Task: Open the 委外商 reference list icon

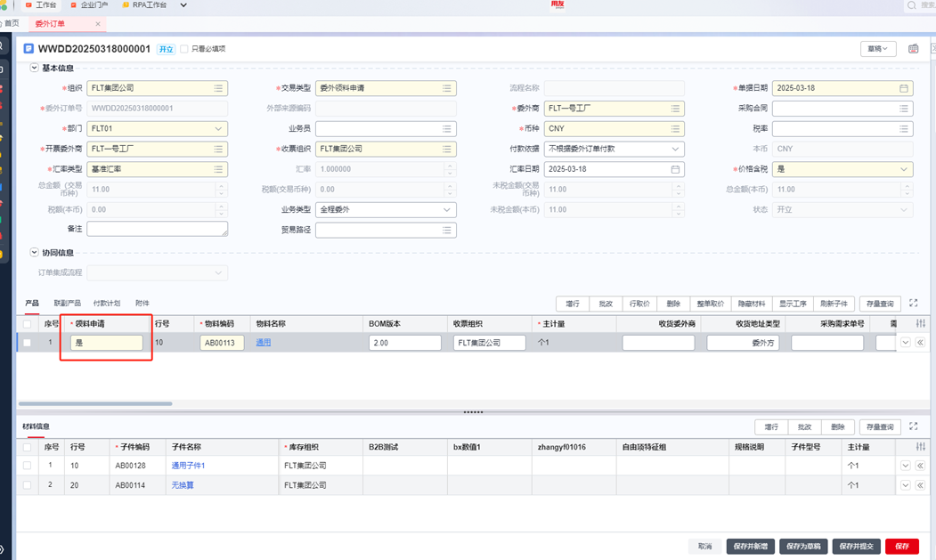Action: pyautogui.click(x=675, y=109)
